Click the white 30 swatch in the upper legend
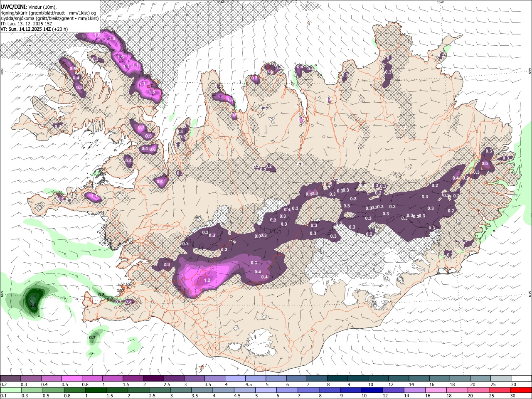Viewport: 532px width, 399px height. click(520, 379)
